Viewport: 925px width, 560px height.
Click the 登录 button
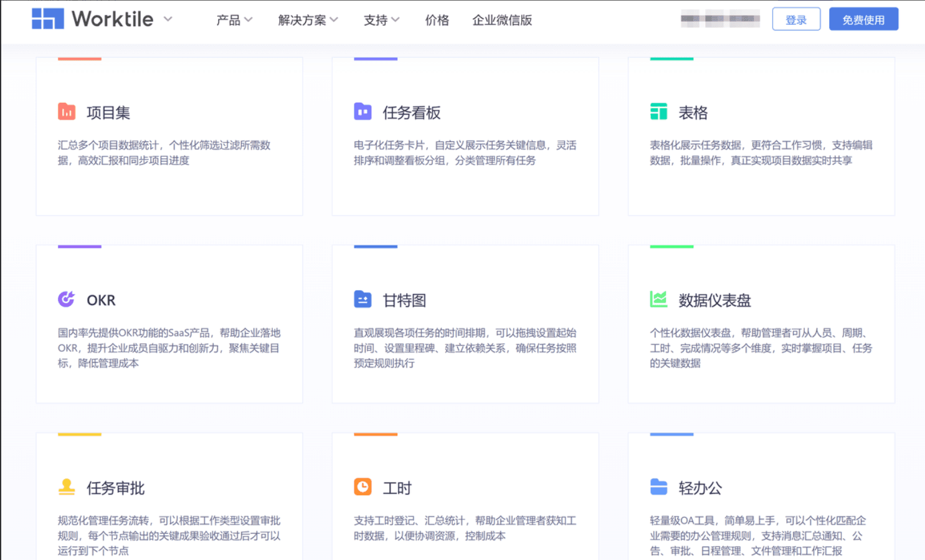coord(796,19)
